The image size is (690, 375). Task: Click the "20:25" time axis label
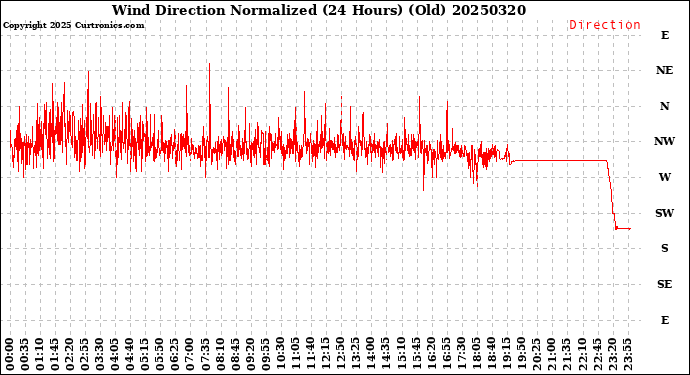point(536,354)
